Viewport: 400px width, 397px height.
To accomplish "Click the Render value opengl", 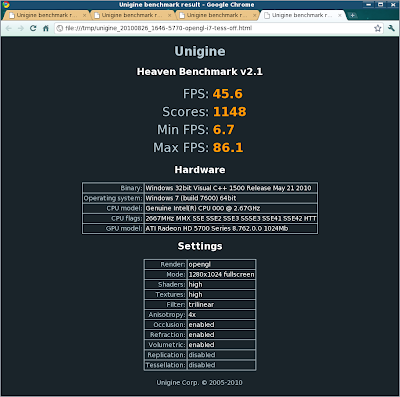I will point(200,264).
